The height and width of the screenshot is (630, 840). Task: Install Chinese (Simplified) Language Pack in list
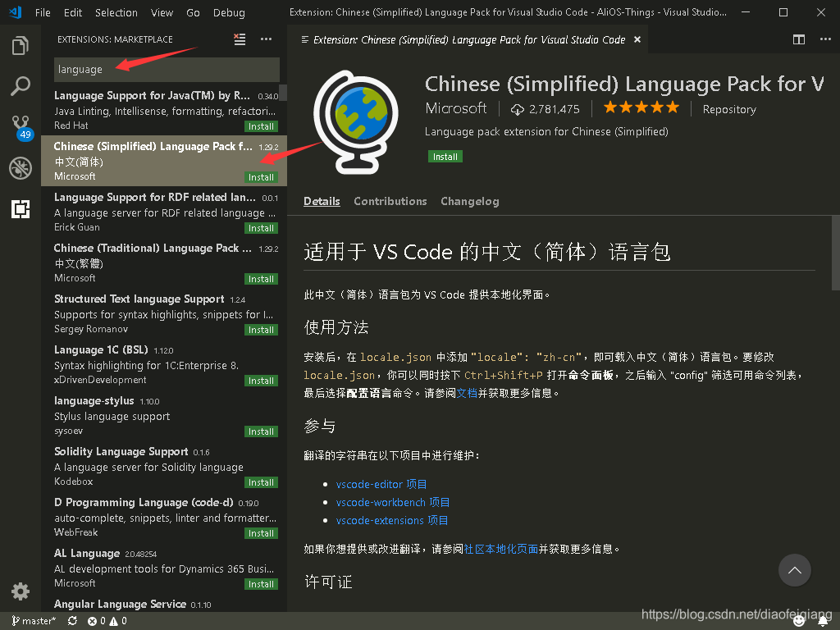[261, 177]
